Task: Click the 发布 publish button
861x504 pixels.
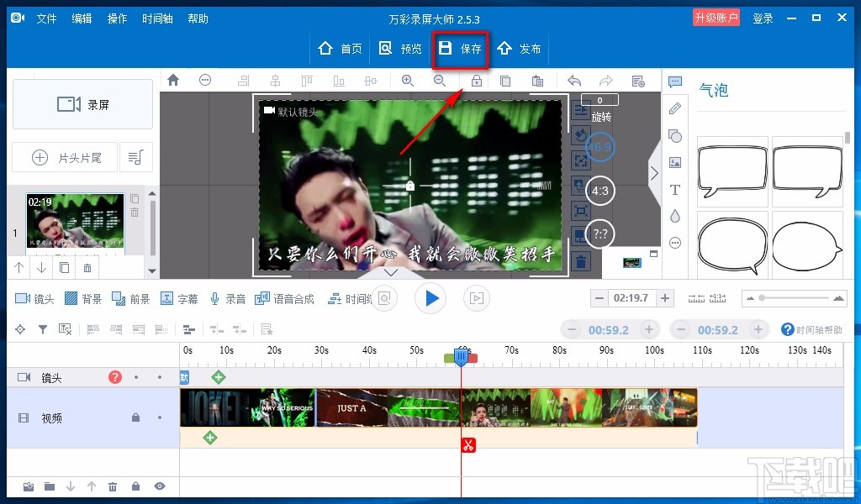Action: pos(520,49)
